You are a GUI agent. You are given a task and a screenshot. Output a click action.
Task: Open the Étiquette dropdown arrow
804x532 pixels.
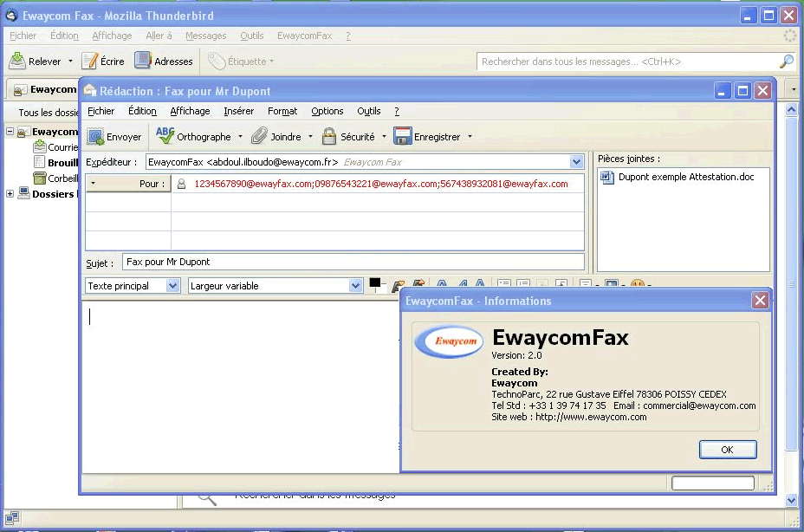(271, 61)
